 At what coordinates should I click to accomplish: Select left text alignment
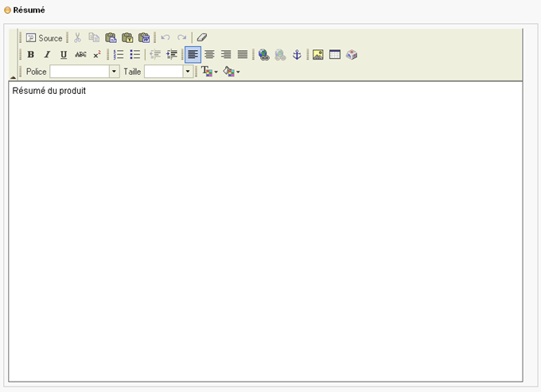tap(193, 55)
